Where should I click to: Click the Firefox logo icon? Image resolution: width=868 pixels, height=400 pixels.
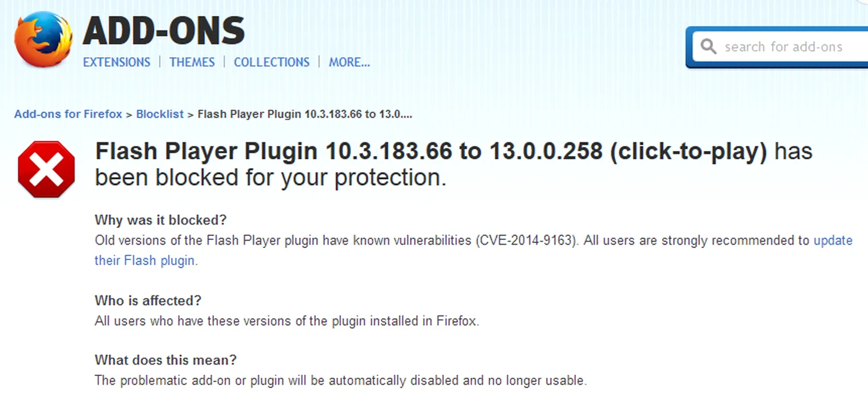point(43,39)
